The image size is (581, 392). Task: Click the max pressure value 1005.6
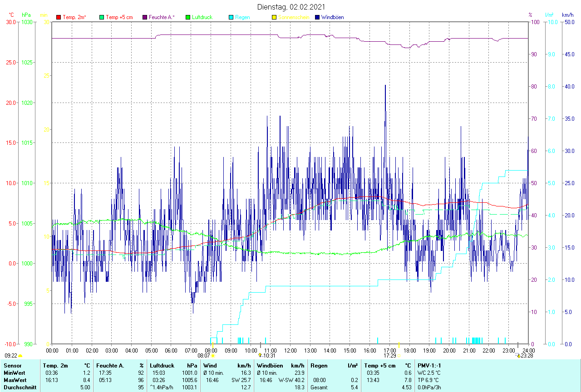coord(189,380)
